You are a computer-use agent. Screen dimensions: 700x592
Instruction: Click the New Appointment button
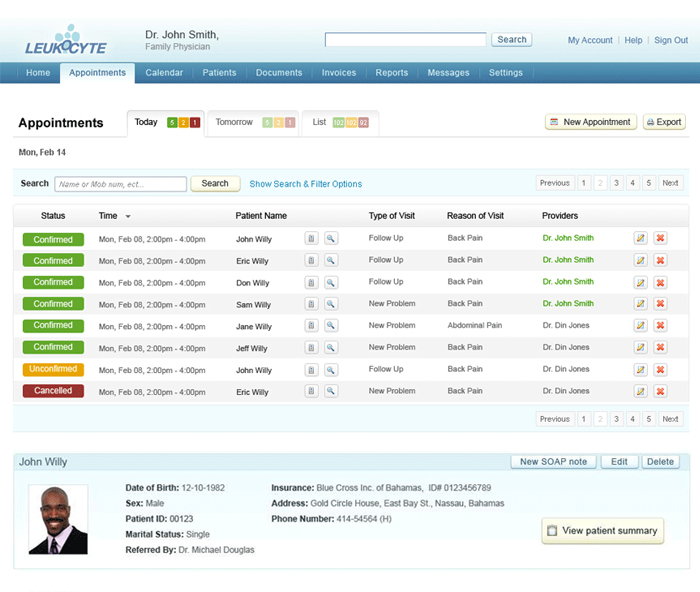591,122
